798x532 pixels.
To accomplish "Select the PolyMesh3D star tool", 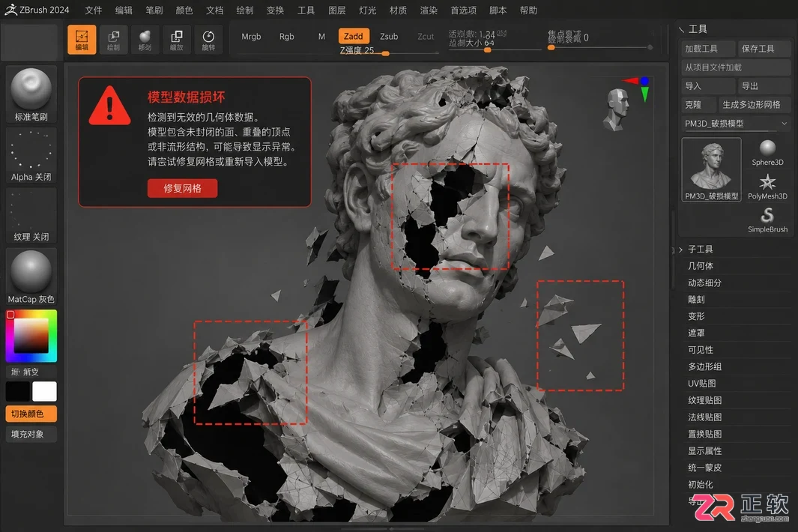I will (x=767, y=187).
